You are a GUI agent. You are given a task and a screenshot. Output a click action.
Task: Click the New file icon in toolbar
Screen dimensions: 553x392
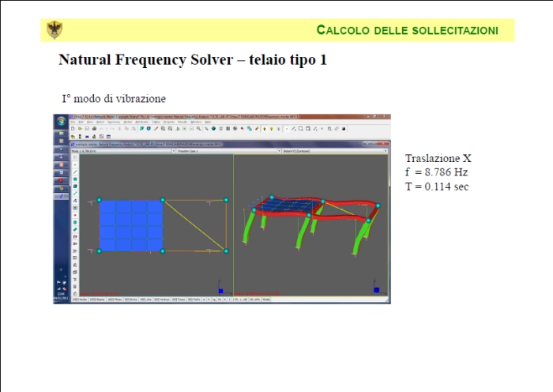[73, 128]
